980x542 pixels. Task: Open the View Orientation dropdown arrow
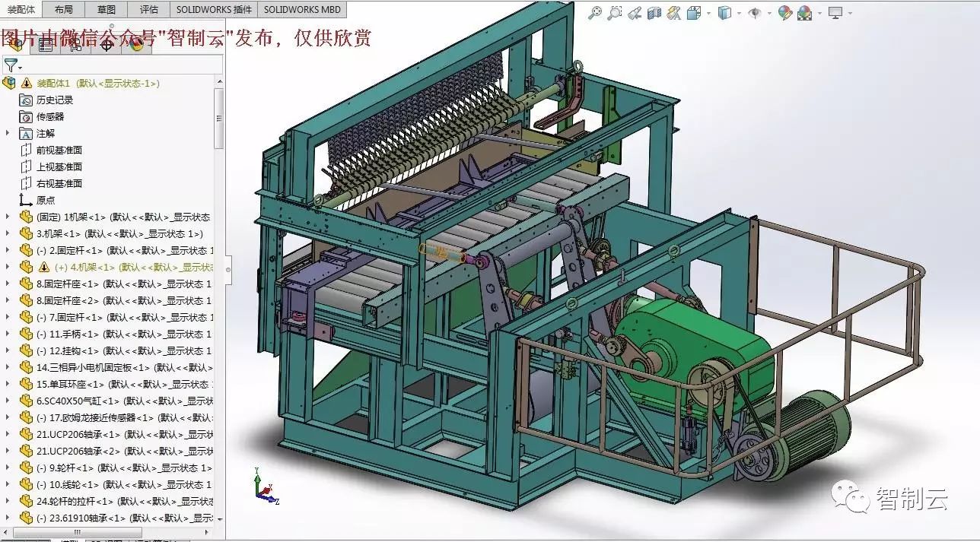click(708, 13)
